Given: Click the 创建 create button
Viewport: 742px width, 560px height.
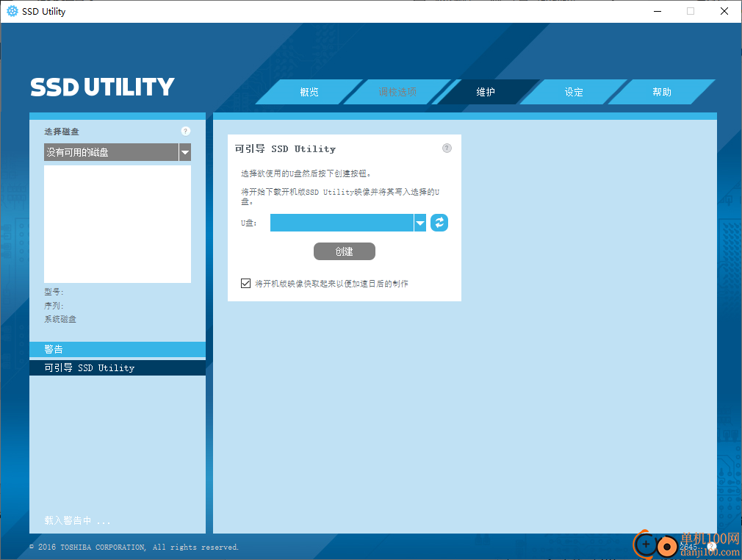Looking at the screenshot, I should coord(345,251).
